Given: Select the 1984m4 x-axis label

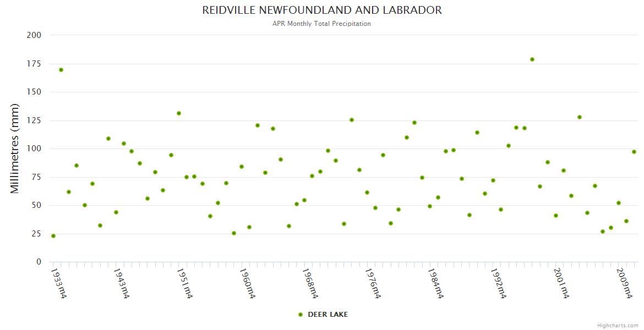Looking at the screenshot, I should click(435, 283).
